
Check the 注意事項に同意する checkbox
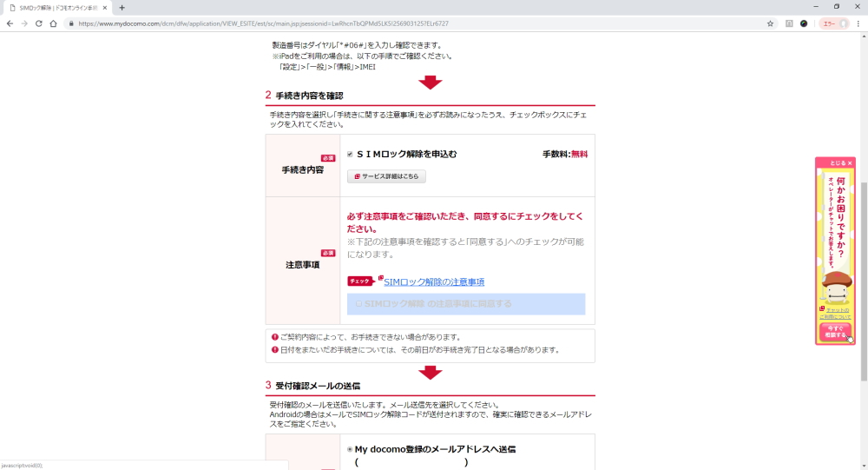[358, 304]
